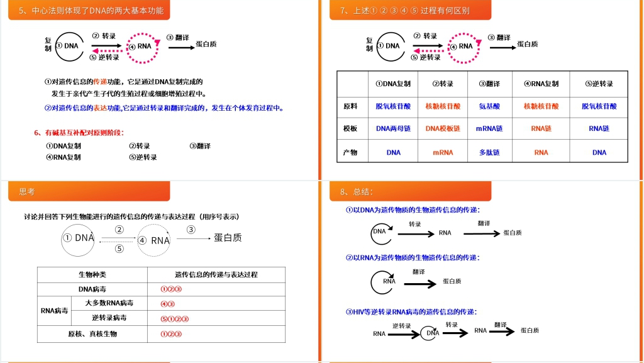Image resolution: width=644 pixels, height=363 pixels.
Task: Click the ①DNA circle in the central dogma diagram
Action: [x=67, y=46]
